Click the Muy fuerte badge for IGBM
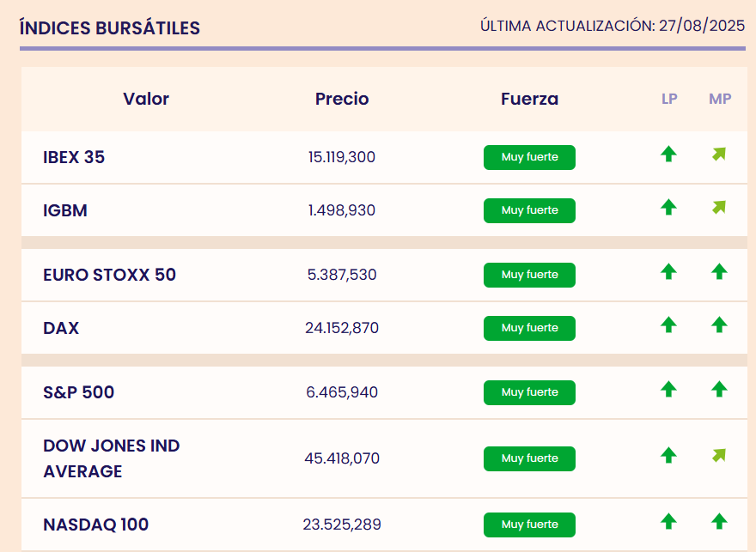The height and width of the screenshot is (552, 756). pyautogui.click(x=529, y=210)
